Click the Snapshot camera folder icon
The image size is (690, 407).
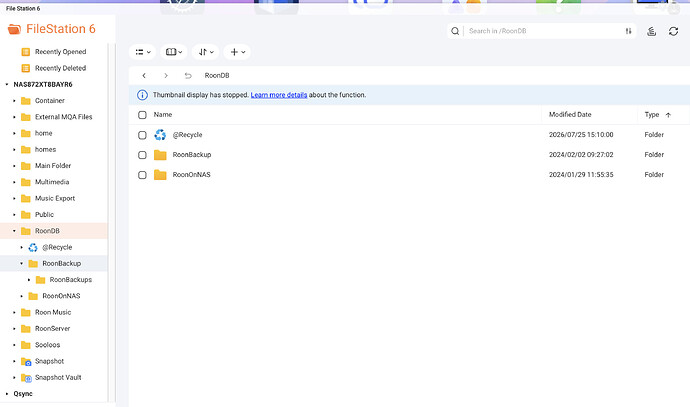click(x=26, y=361)
